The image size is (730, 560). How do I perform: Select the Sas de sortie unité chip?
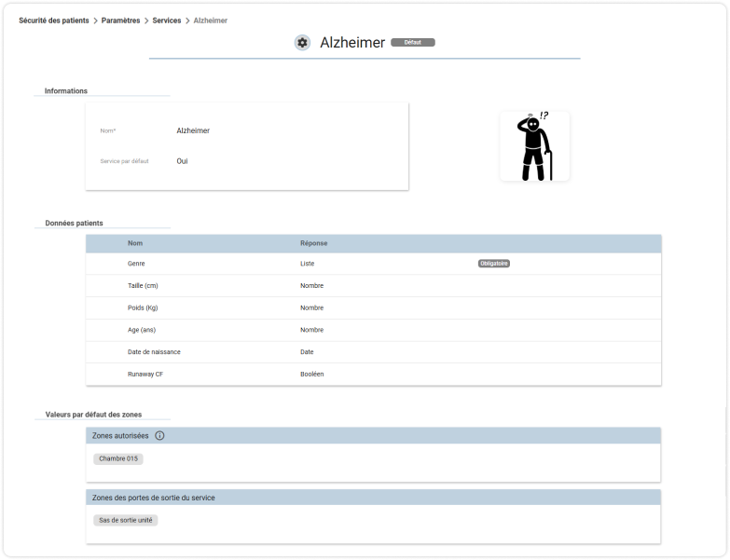(126, 520)
